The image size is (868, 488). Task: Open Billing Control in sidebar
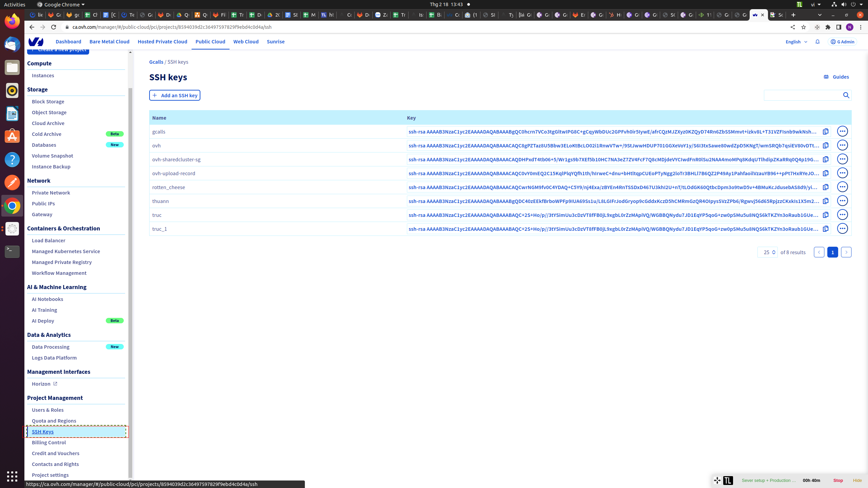point(49,442)
